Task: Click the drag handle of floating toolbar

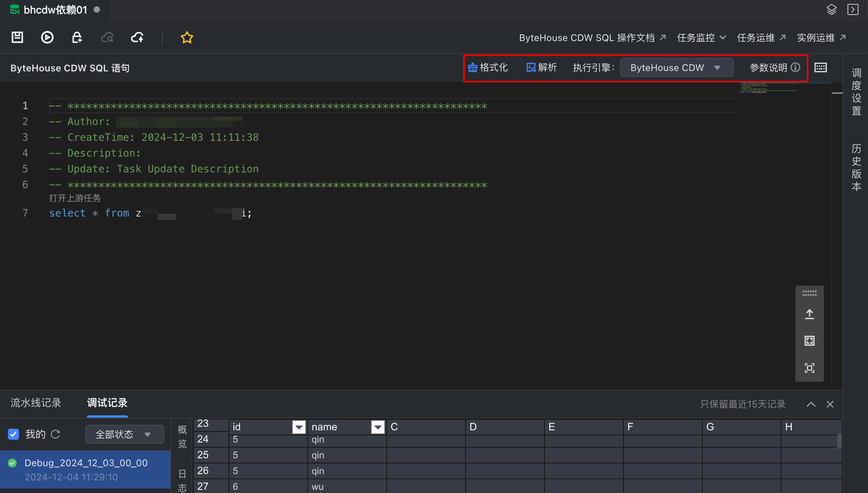Action: [x=809, y=293]
